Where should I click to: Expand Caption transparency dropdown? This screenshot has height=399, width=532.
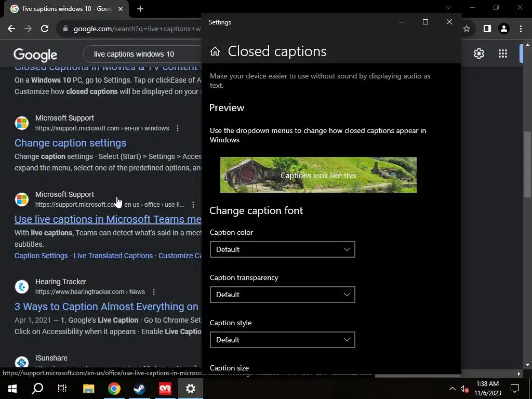click(282, 295)
